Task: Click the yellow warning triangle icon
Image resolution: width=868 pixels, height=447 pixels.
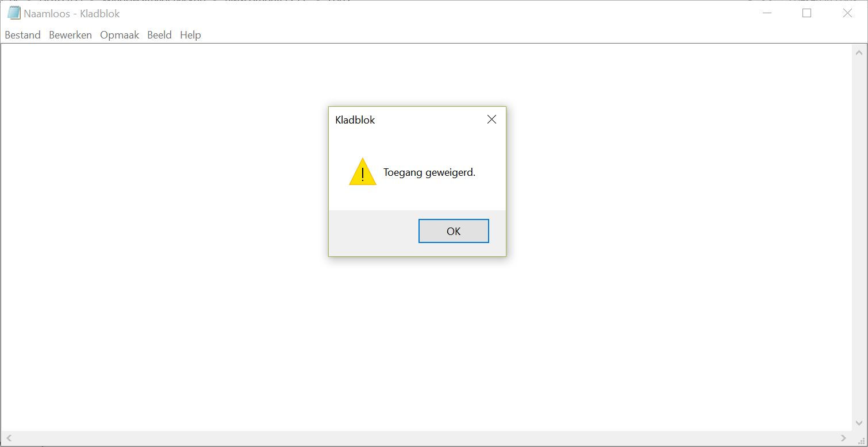Action: click(x=363, y=172)
